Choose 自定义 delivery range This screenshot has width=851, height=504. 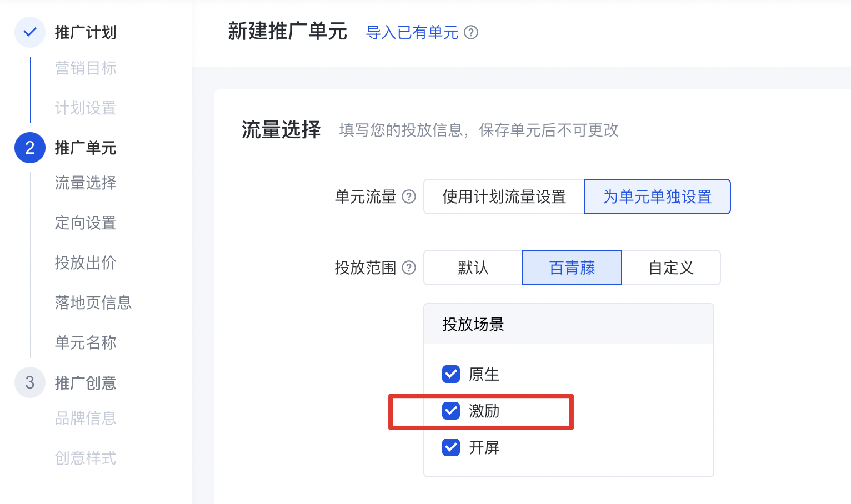(x=671, y=268)
